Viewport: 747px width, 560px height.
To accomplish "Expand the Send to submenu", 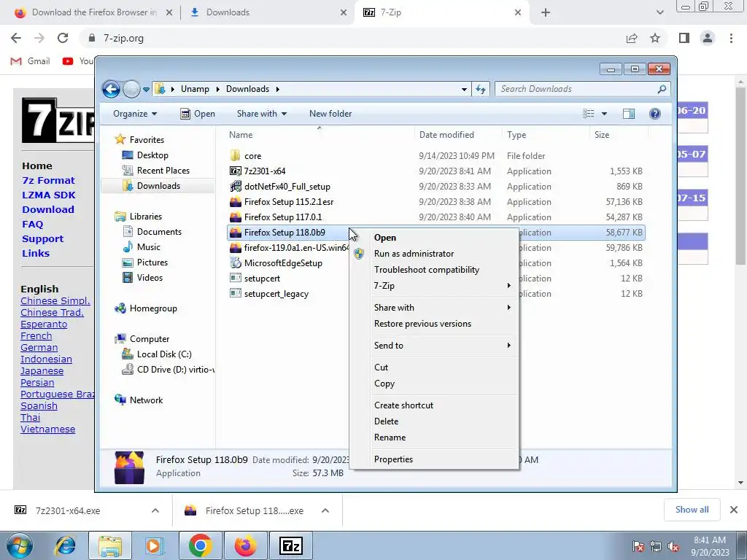I will point(443,345).
